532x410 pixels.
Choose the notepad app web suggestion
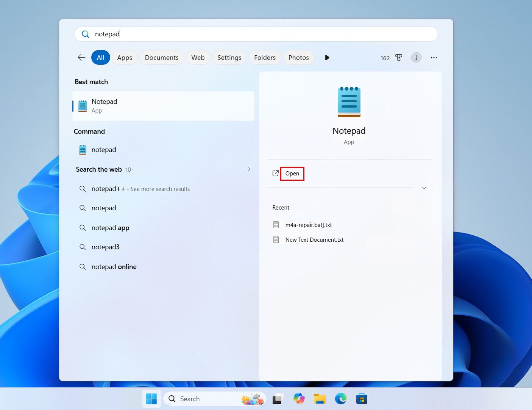coord(164,228)
